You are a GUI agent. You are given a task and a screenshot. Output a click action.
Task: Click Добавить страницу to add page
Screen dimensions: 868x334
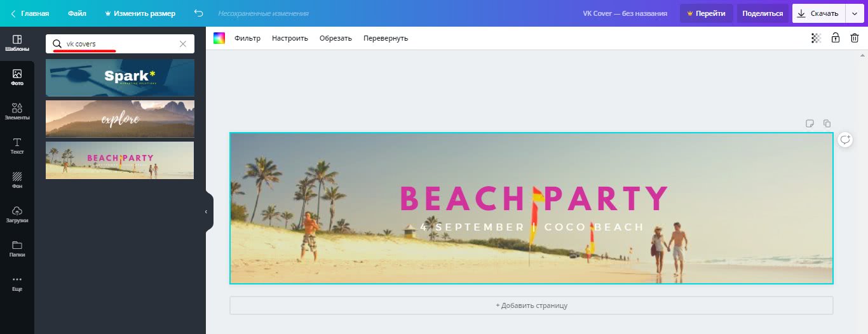click(x=531, y=305)
